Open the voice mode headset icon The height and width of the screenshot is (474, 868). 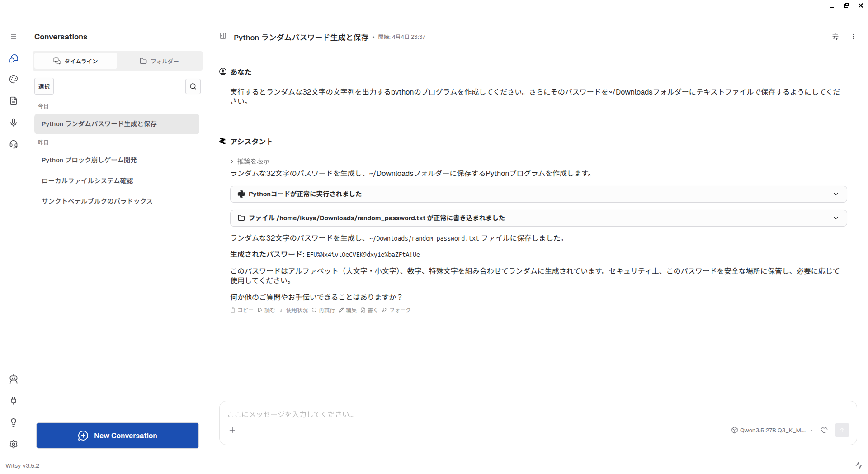14,144
